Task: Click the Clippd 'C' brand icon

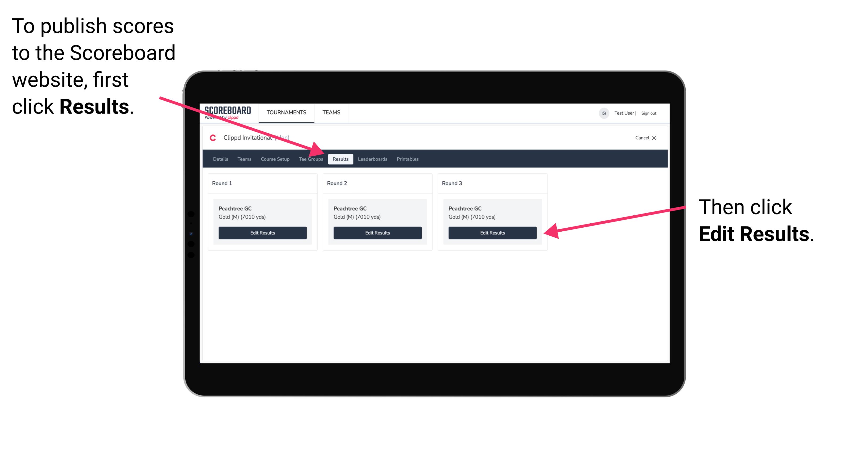Action: click(210, 138)
